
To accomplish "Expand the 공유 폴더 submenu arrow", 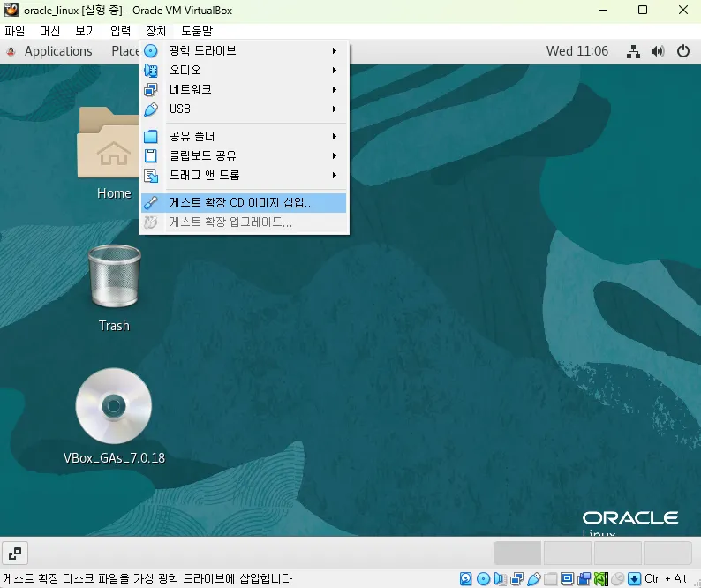I will click(x=335, y=136).
